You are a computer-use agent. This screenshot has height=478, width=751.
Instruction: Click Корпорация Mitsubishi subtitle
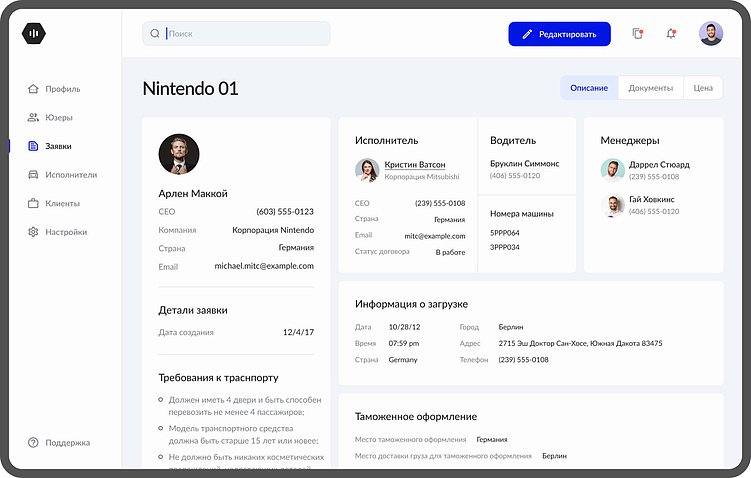pos(421,177)
